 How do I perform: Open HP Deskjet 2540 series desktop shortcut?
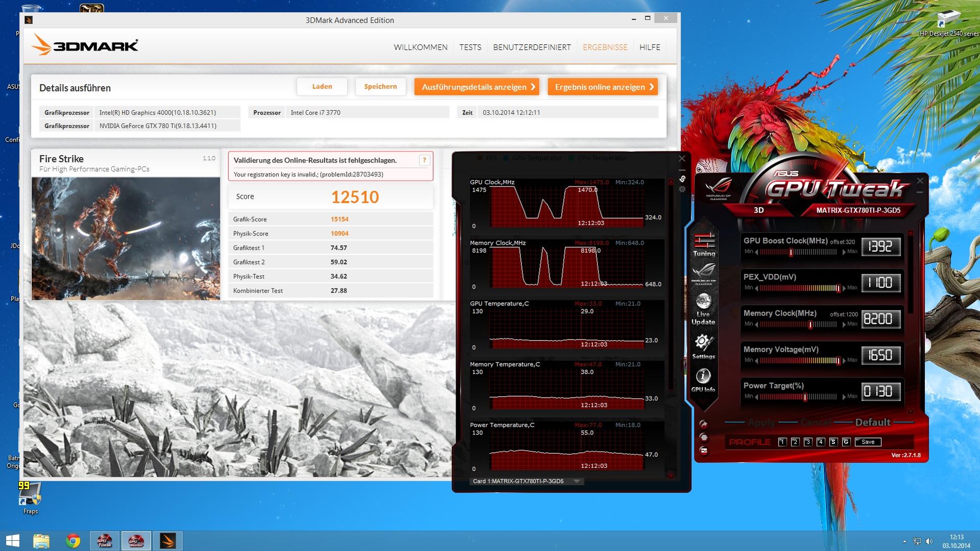(x=949, y=25)
